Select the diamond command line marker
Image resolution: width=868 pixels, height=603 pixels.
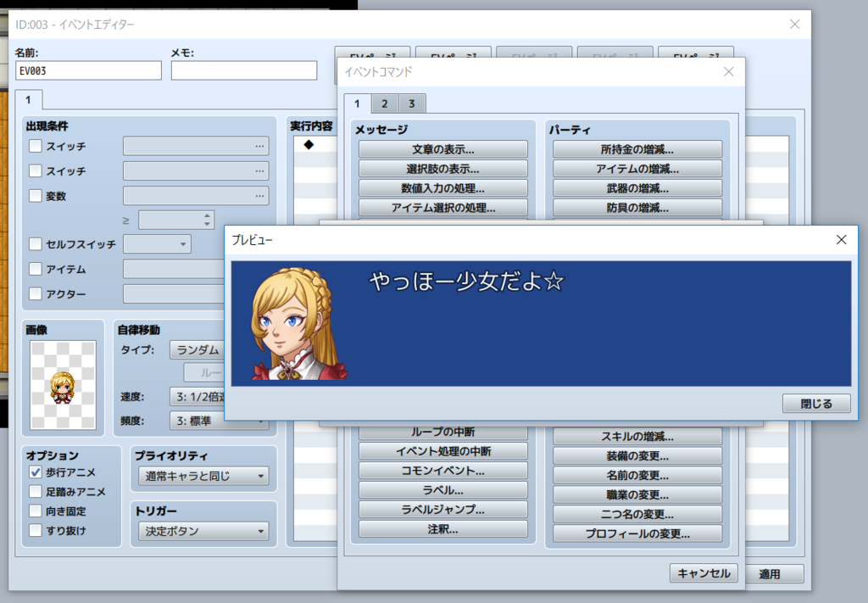point(309,144)
